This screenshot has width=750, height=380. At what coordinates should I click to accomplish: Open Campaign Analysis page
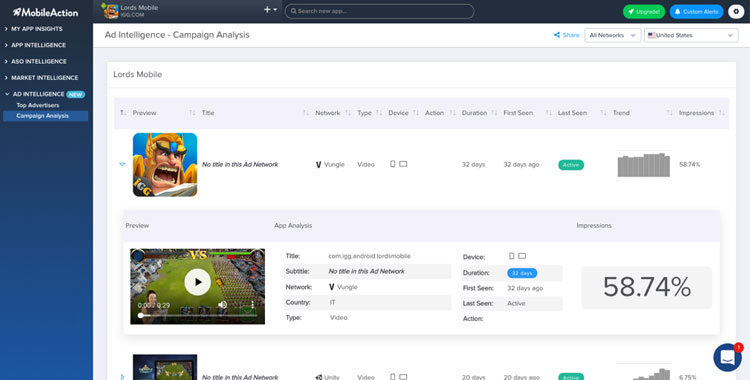pos(45,116)
